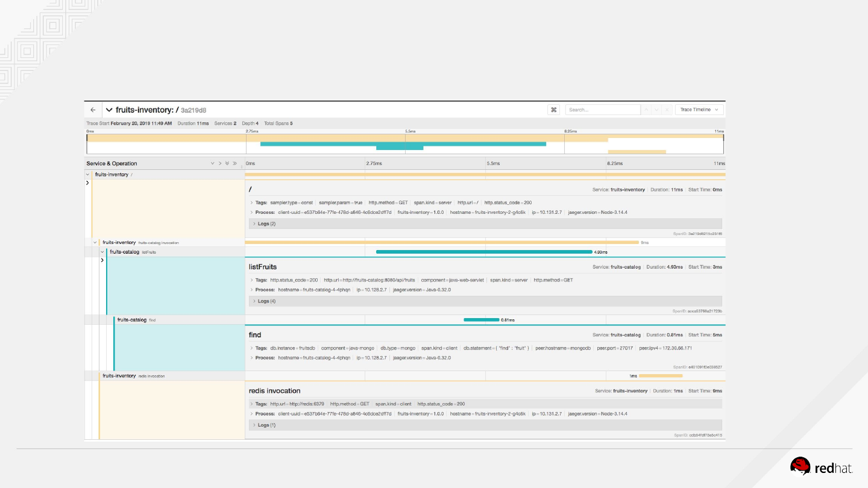Click the 11ms root span bar

pyautogui.click(x=485, y=175)
